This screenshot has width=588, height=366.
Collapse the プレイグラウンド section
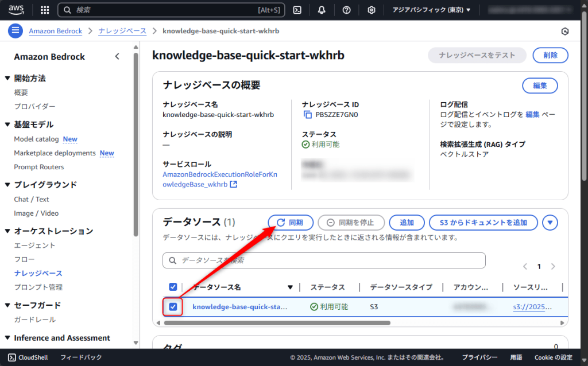7,185
